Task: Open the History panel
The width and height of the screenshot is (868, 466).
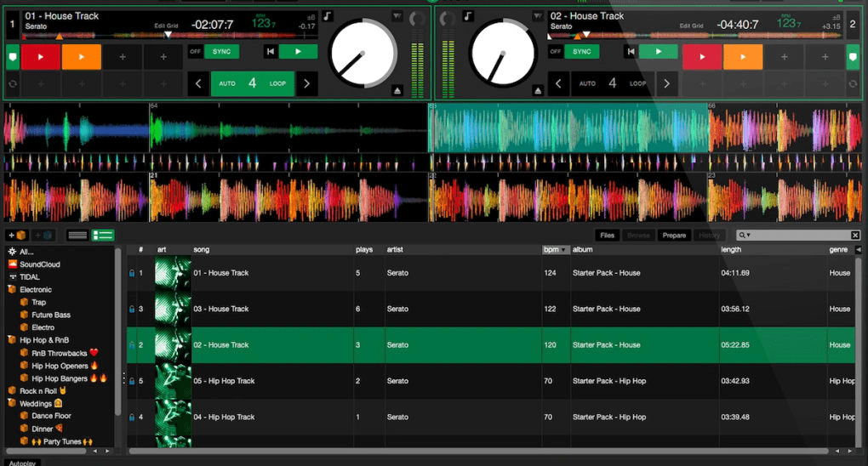Action: tap(709, 236)
